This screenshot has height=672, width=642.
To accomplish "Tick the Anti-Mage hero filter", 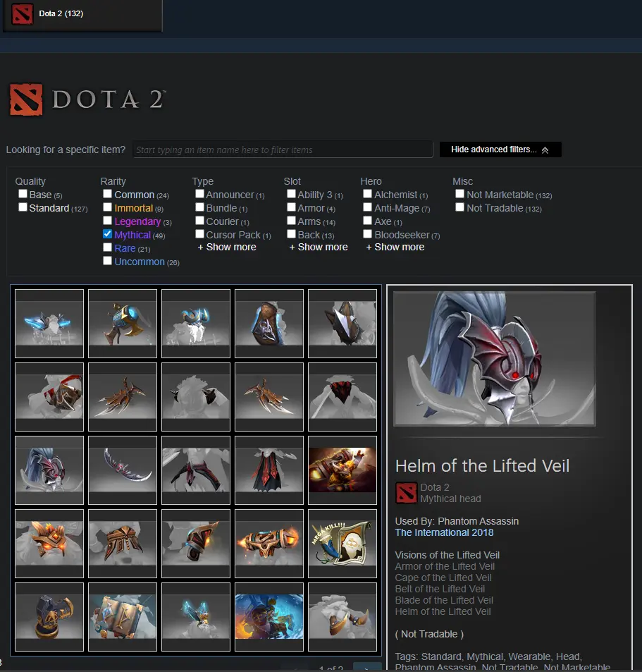I will 367,207.
